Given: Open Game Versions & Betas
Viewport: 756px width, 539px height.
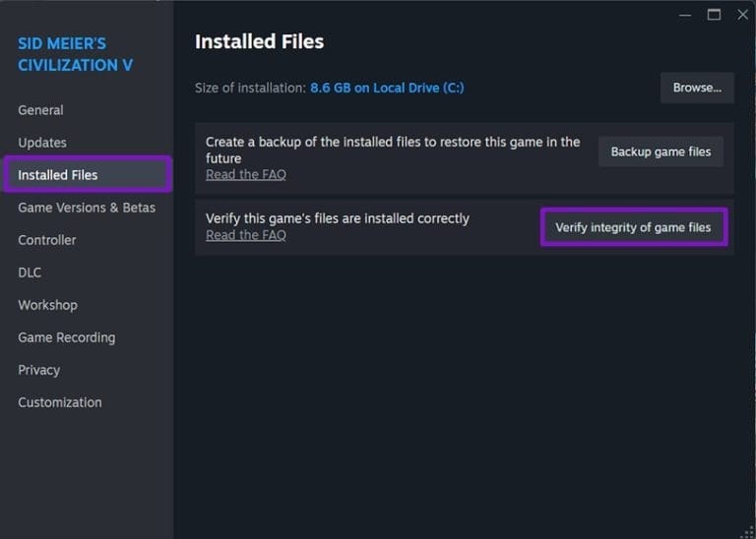Looking at the screenshot, I should (87, 208).
